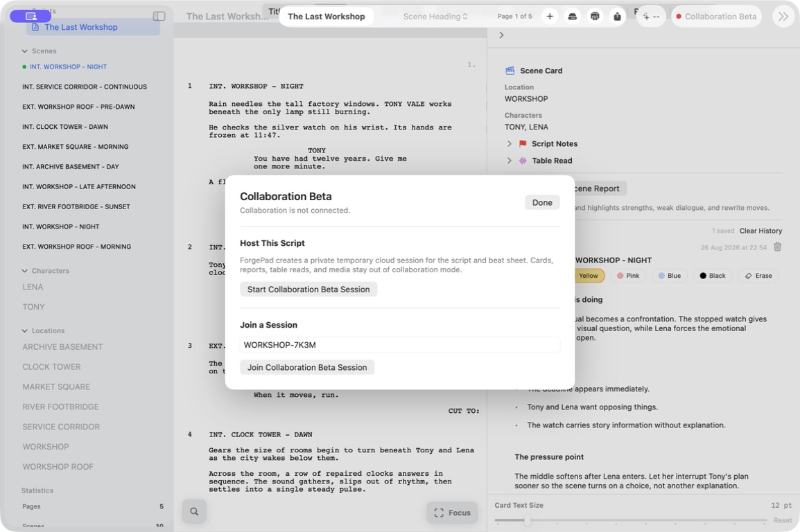Expand the Table Read disclosure chevron
Viewport: 800px width, 532px height.
point(509,161)
